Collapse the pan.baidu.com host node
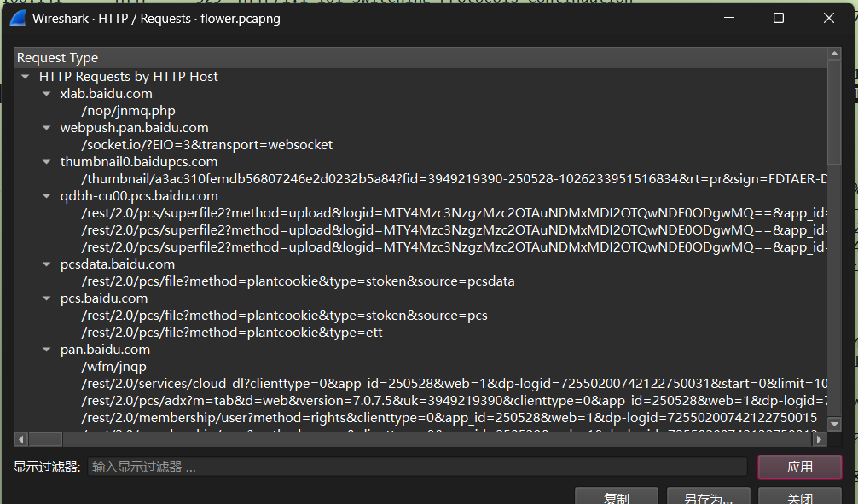This screenshot has width=858, height=504. pos(47,350)
